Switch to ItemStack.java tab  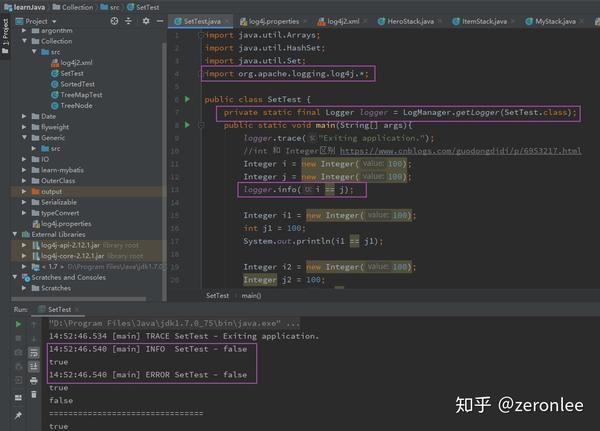(x=483, y=21)
